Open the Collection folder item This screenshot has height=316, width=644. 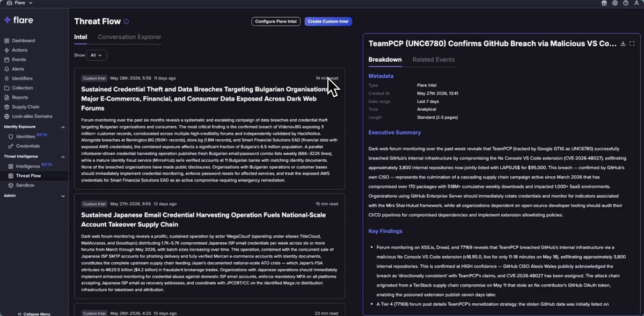coord(22,88)
